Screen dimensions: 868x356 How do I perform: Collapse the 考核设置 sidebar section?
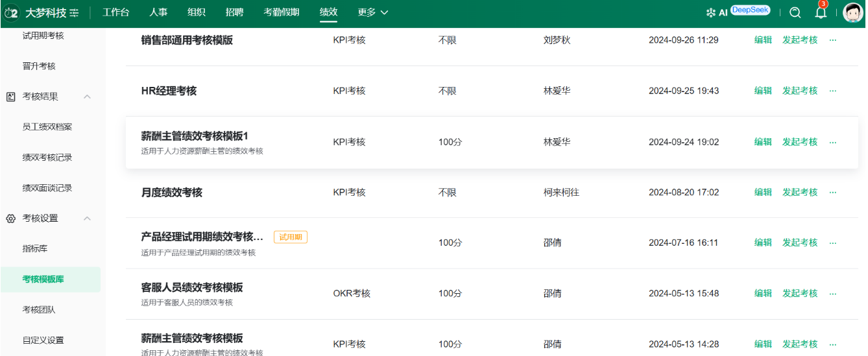point(88,219)
